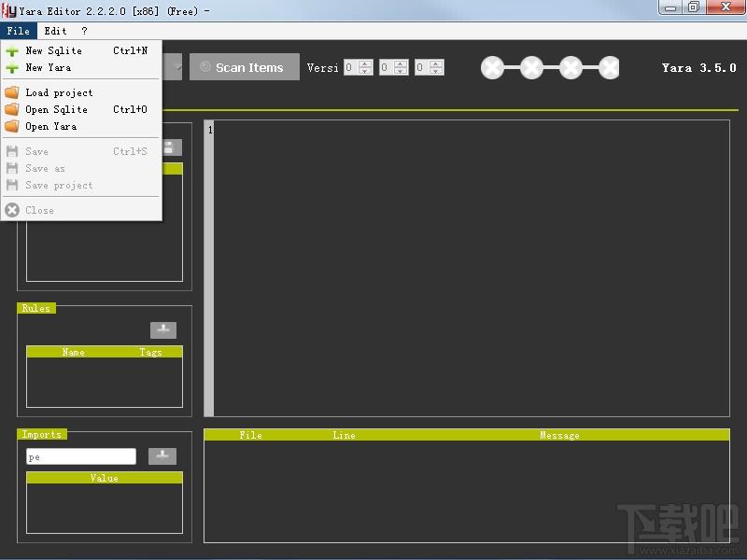
Task: Click the add button beside the Imports field
Action: click(162, 456)
